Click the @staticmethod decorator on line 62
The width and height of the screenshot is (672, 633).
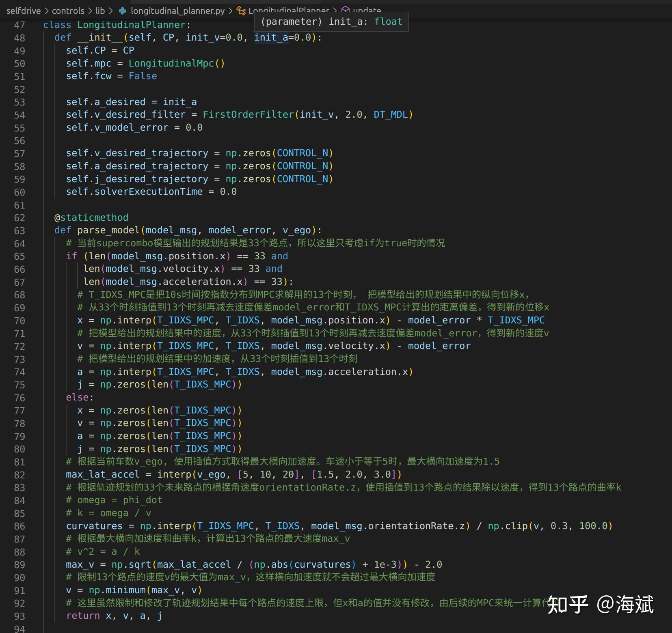[x=91, y=217]
